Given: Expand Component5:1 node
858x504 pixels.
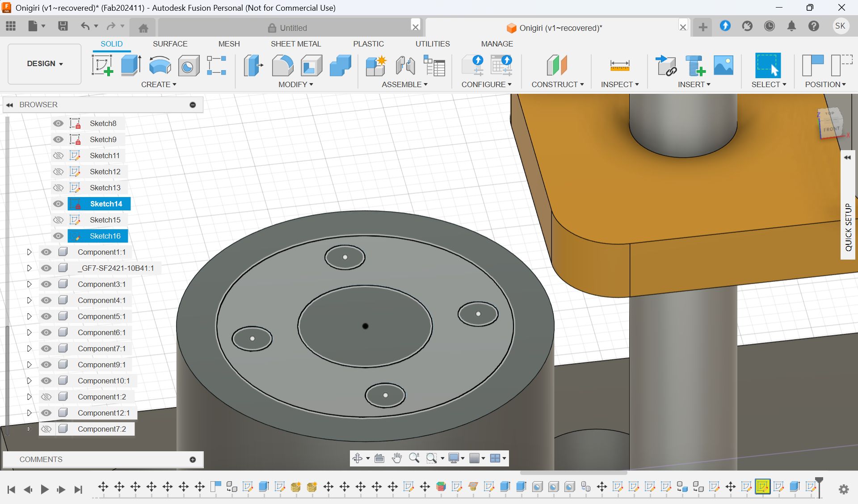Looking at the screenshot, I should (x=29, y=316).
